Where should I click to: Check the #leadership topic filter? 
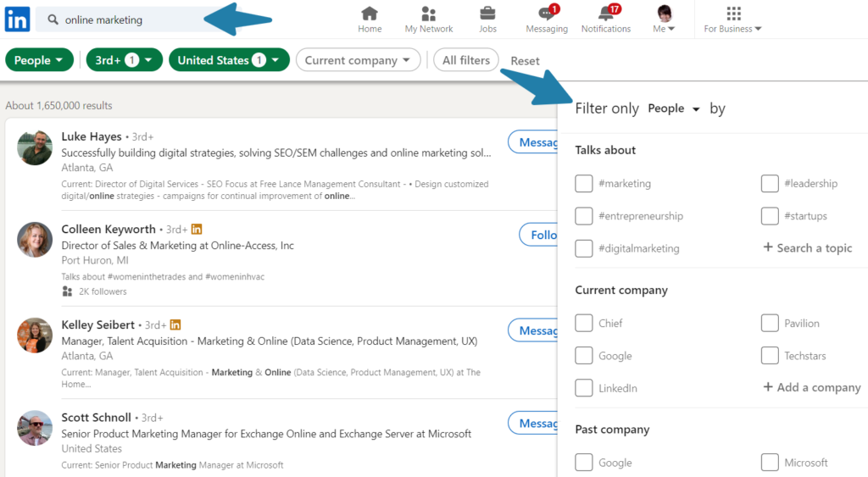pos(770,183)
